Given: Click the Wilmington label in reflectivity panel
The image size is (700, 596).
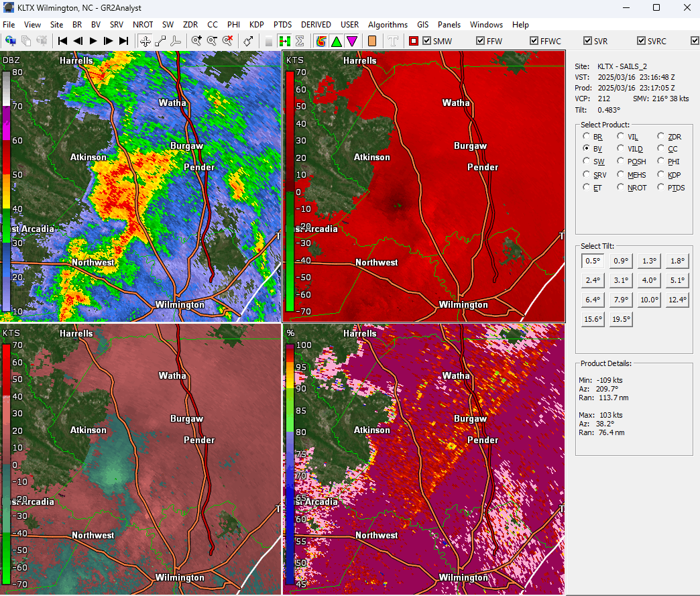Looking at the screenshot, I should [x=180, y=304].
